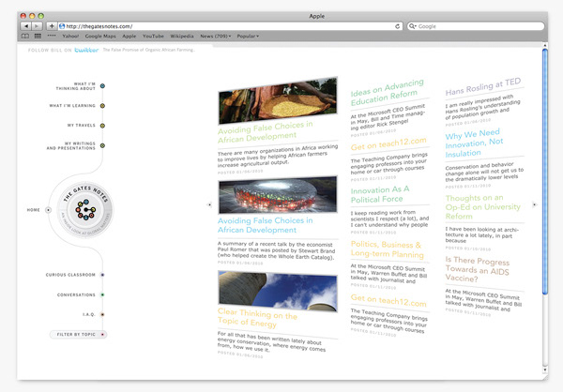Open the grain basket photo thumbnail
The width and height of the screenshot is (563, 392).
coord(278,100)
